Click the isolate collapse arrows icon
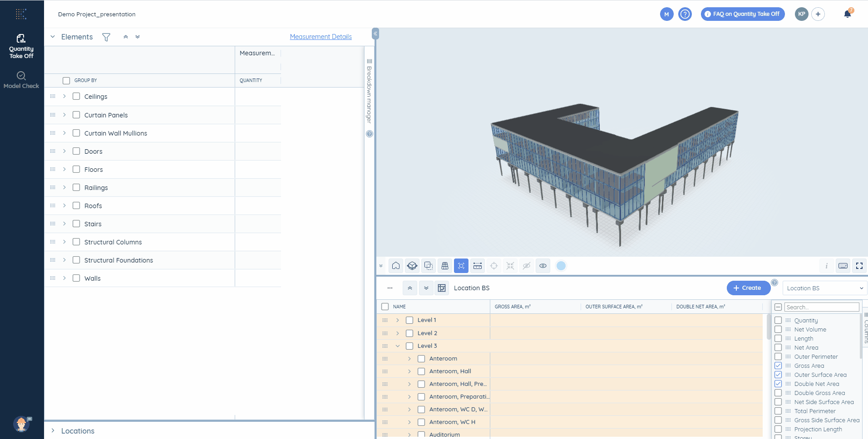 pyautogui.click(x=510, y=266)
